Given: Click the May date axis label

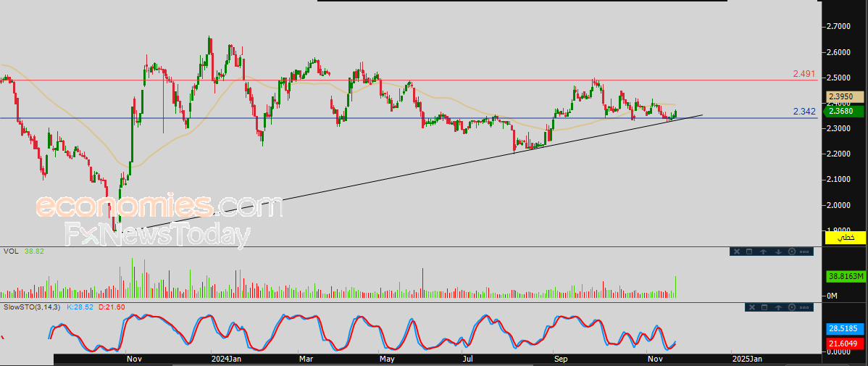Looking at the screenshot, I should 387,359.
